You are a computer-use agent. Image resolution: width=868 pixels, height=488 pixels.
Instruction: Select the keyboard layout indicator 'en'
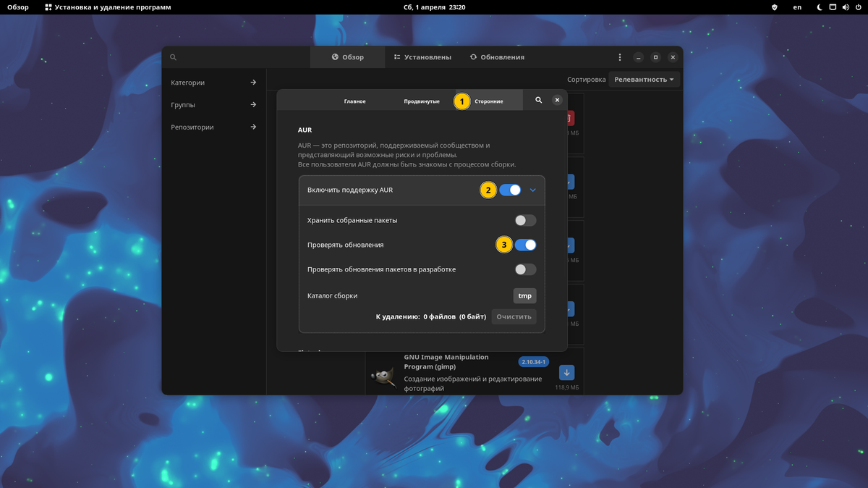click(797, 7)
